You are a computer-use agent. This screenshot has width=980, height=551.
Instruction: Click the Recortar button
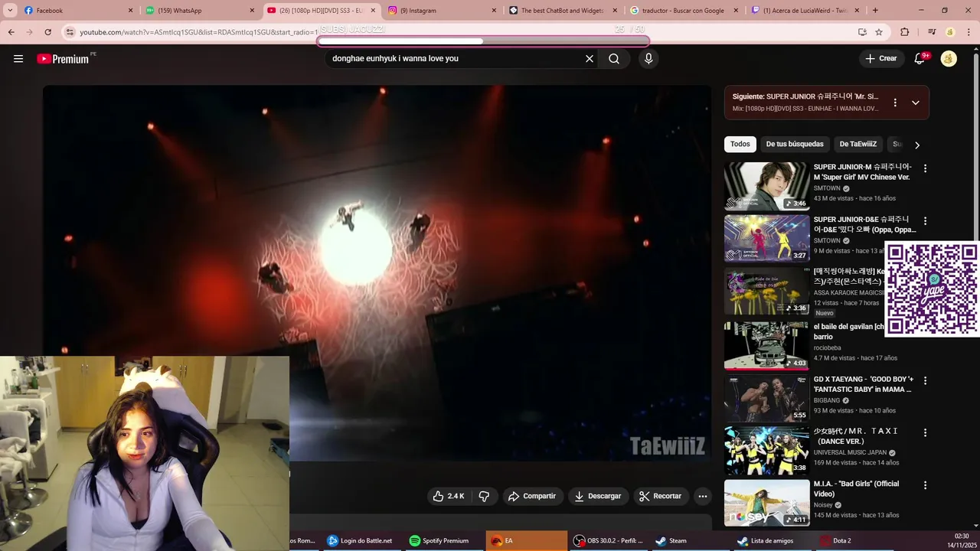tap(660, 496)
